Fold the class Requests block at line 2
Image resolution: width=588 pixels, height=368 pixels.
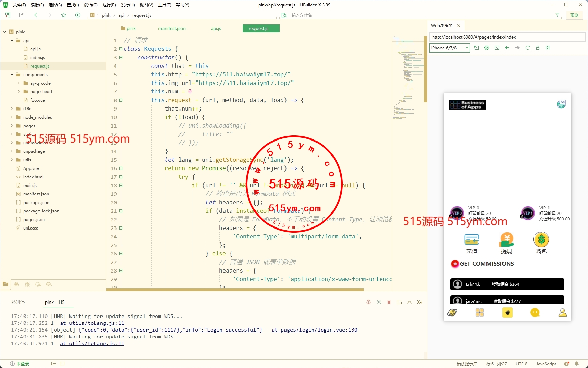pyautogui.click(x=121, y=49)
